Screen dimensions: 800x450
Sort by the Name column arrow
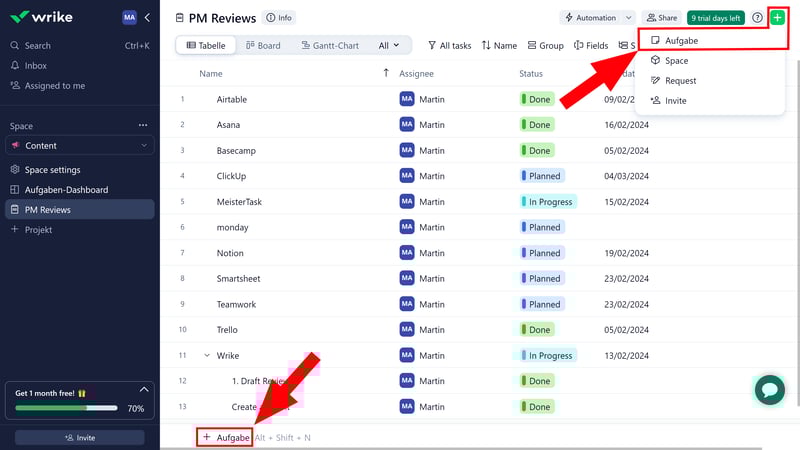386,73
